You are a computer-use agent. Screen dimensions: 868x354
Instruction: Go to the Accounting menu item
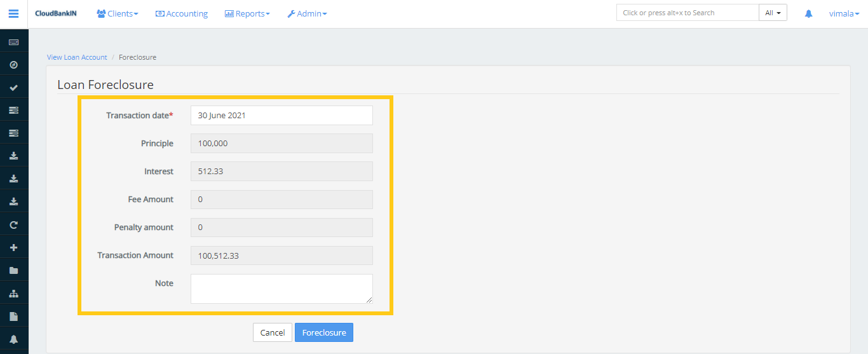182,13
